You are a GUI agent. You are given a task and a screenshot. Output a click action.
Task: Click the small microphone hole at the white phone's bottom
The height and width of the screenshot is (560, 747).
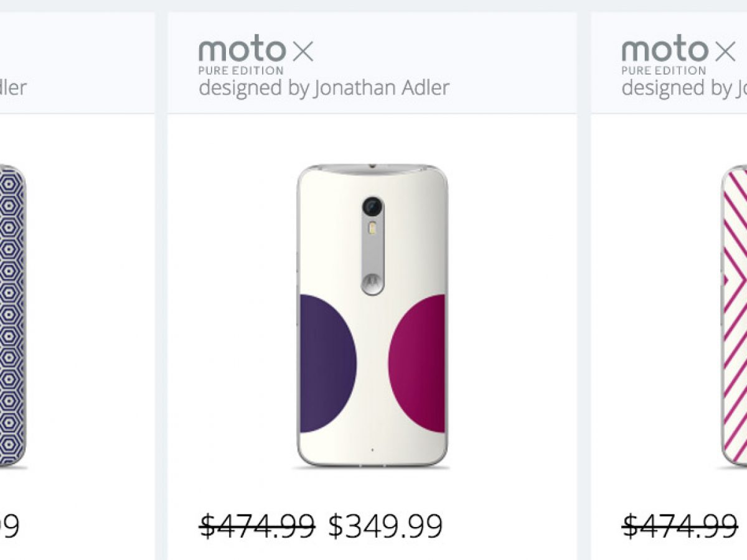(372, 449)
